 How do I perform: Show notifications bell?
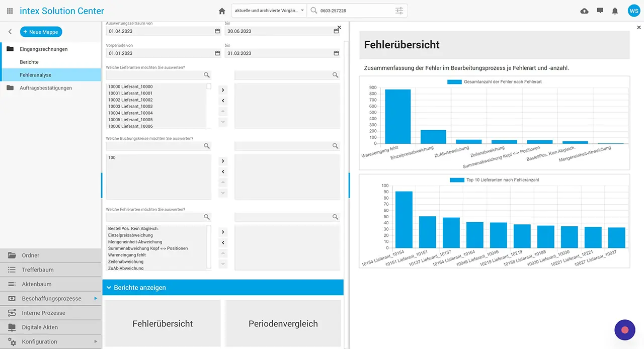click(615, 11)
